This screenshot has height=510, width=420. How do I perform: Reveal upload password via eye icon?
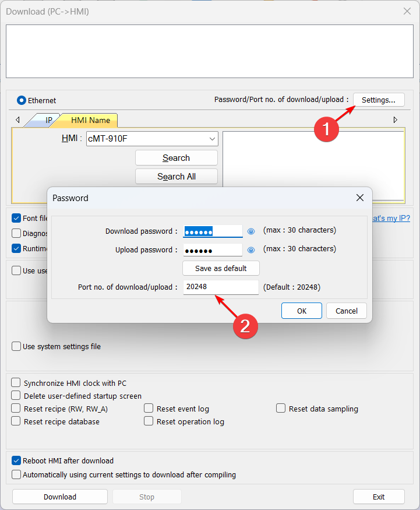(251, 250)
